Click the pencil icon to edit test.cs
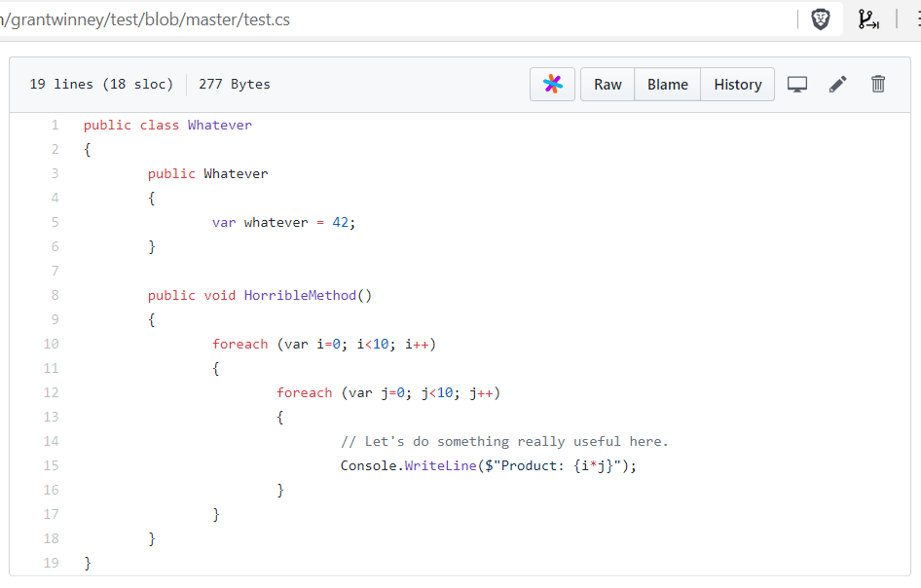 [x=837, y=85]
